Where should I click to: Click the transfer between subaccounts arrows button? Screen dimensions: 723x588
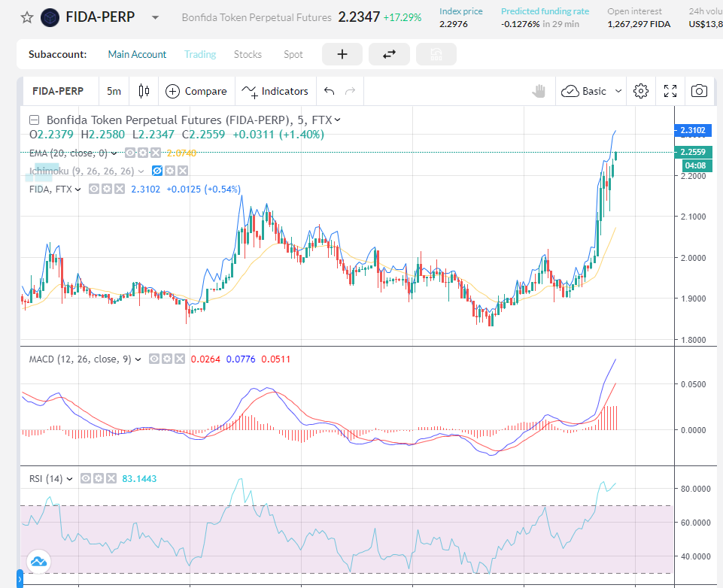click(389, 54)
